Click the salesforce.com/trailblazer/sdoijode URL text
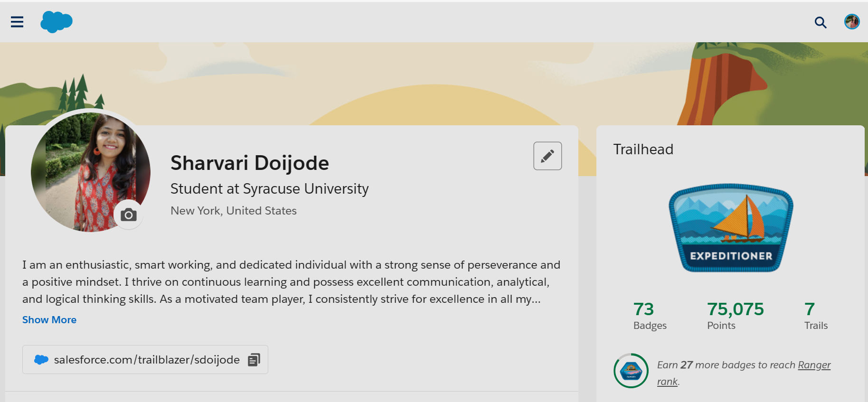The height and width of the screenshot is (402, 868). coord(147,360)
